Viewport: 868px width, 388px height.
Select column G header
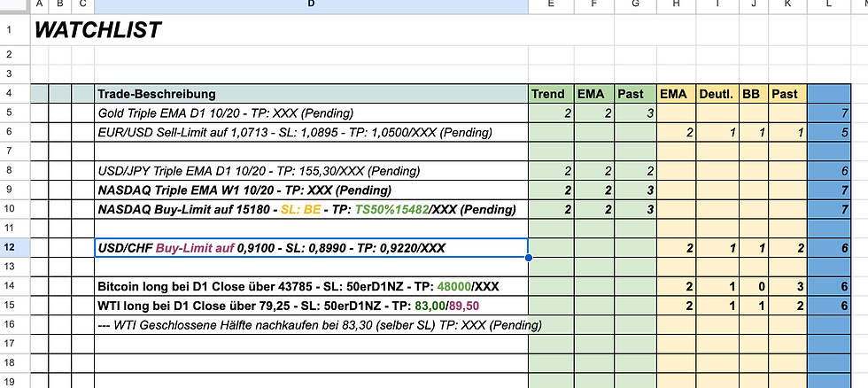coord(636,4)
